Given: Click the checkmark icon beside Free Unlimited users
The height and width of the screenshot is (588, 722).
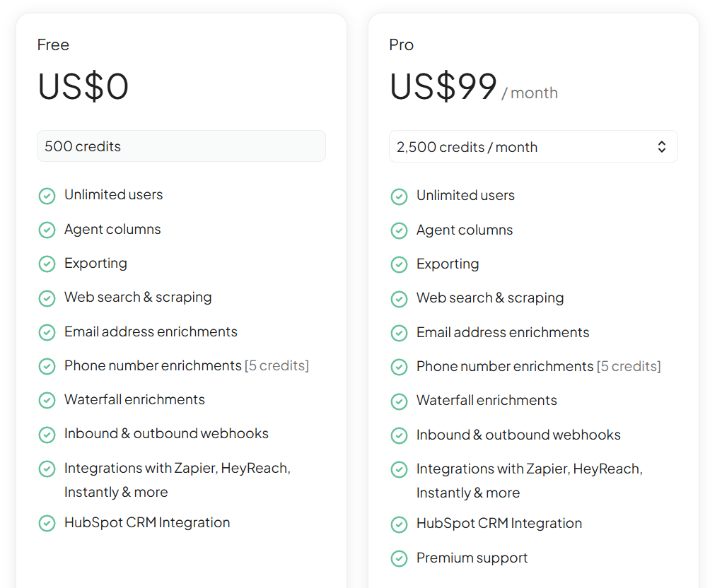Looking at the screenshot, I should point(47,196).
